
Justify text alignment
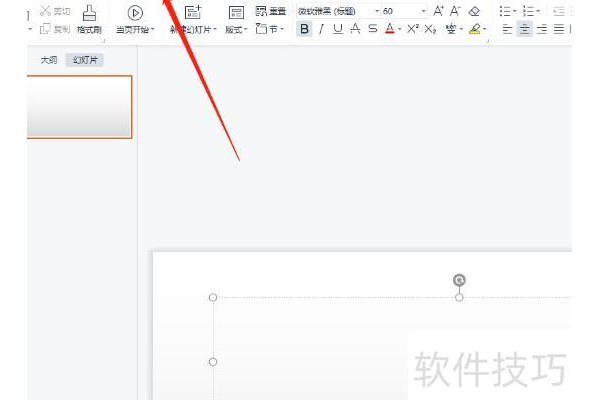point(559,29)
